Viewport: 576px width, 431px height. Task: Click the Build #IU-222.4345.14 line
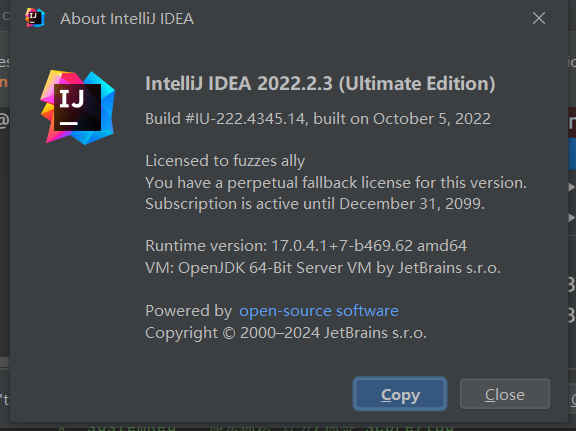coord(318,119)
